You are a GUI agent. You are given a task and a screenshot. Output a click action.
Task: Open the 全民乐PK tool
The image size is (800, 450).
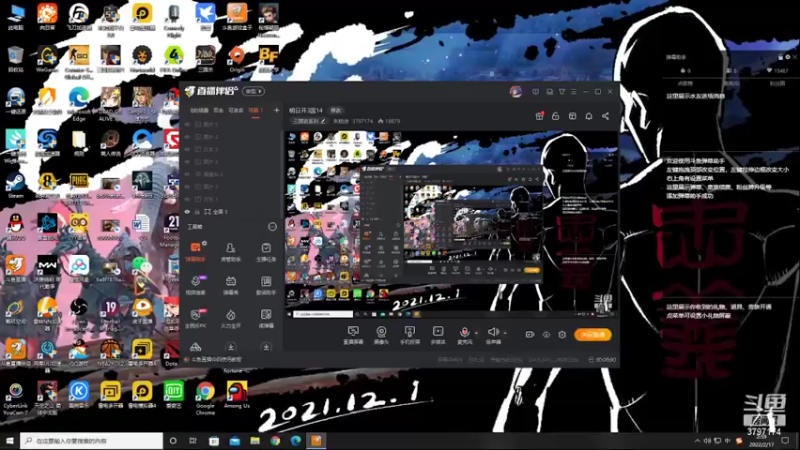coord(195,318)
